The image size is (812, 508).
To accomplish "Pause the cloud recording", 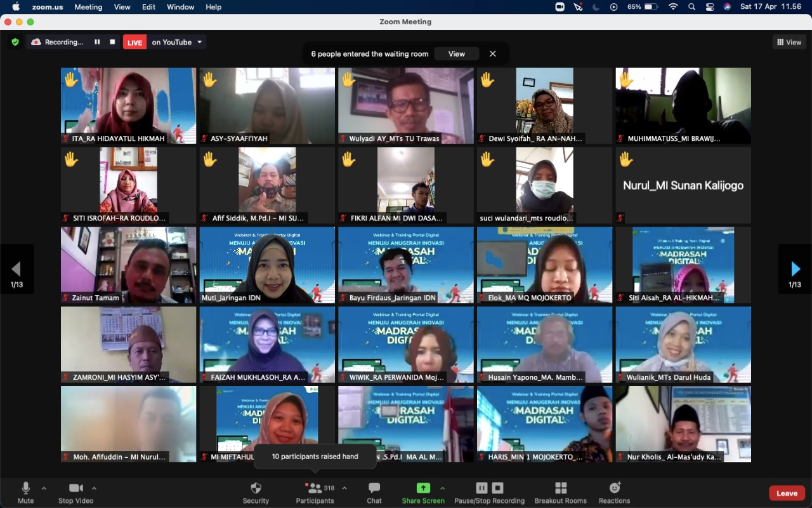I will point(98,41).
